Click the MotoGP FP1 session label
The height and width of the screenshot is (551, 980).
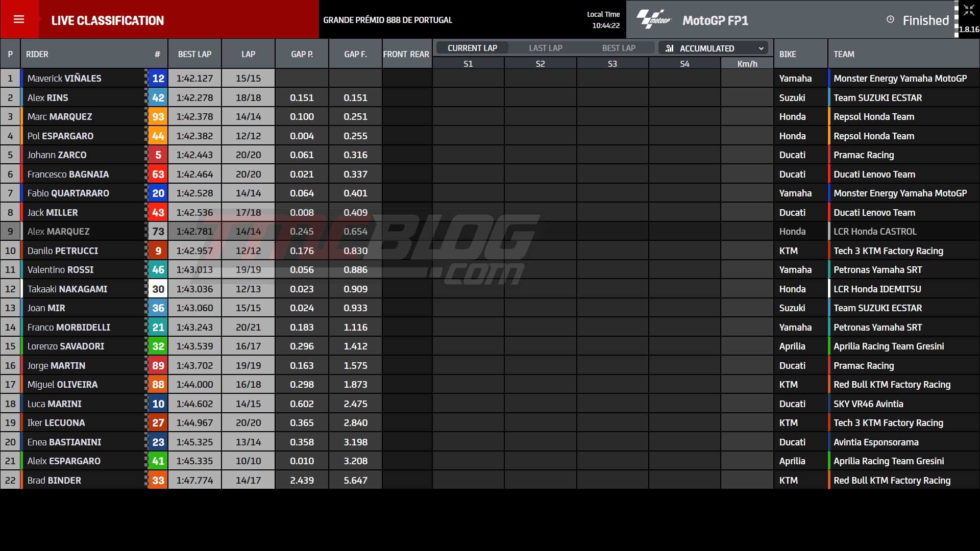tap(715, 20)
